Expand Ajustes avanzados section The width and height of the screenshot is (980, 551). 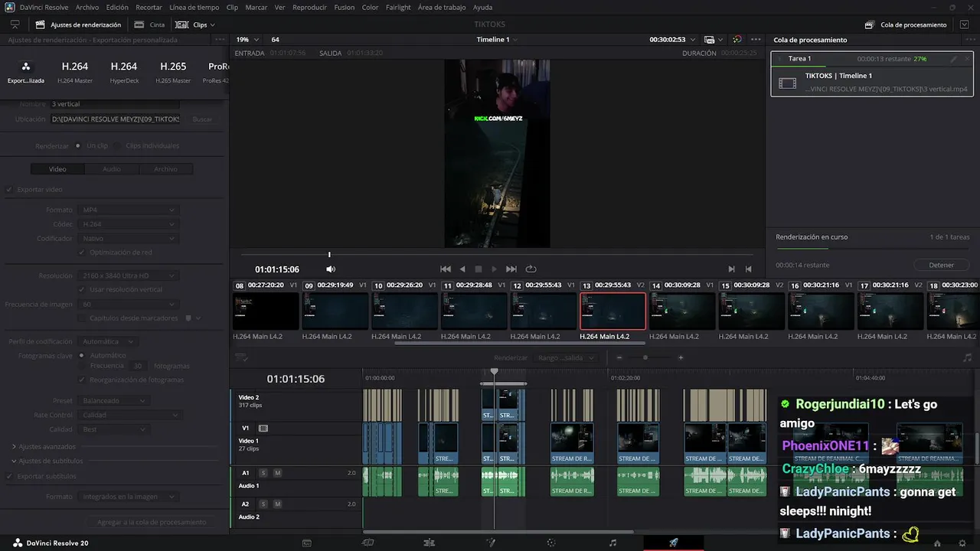(14, 446)
